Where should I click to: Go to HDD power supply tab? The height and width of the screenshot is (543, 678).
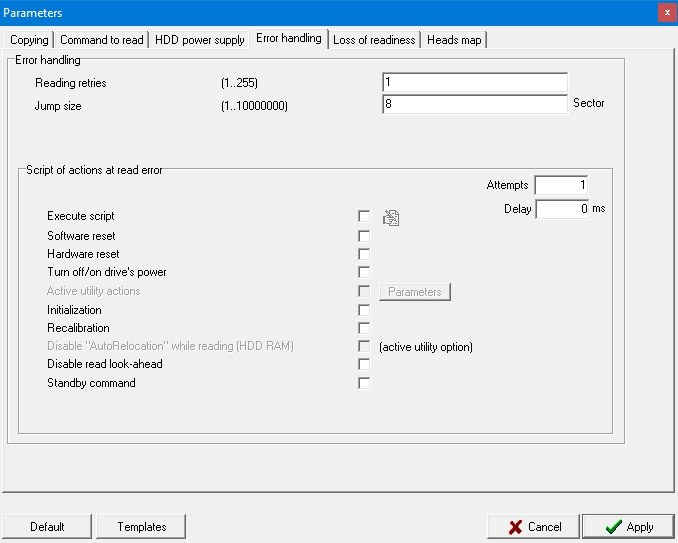tap(199, 40)
